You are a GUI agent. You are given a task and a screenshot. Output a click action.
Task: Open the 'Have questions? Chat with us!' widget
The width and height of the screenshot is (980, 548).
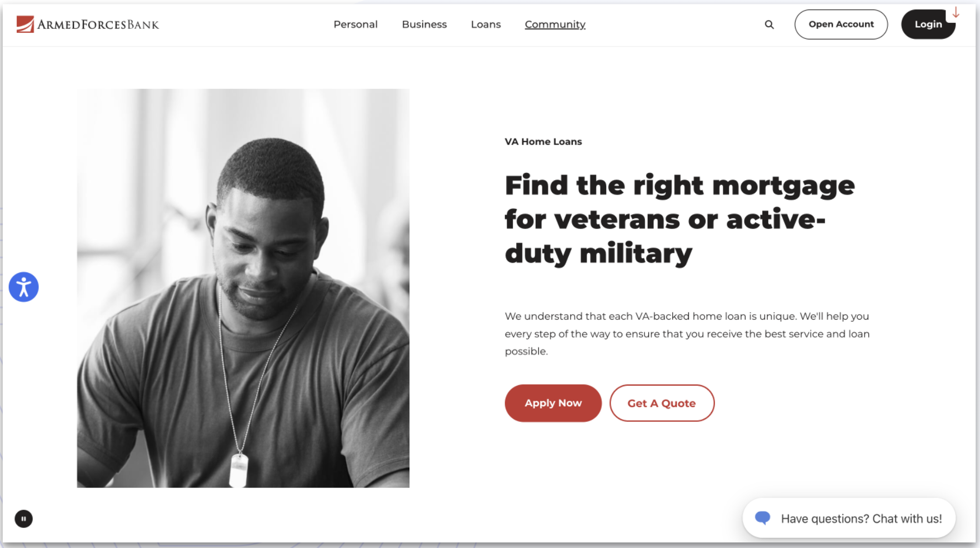(x=849, y=518)
